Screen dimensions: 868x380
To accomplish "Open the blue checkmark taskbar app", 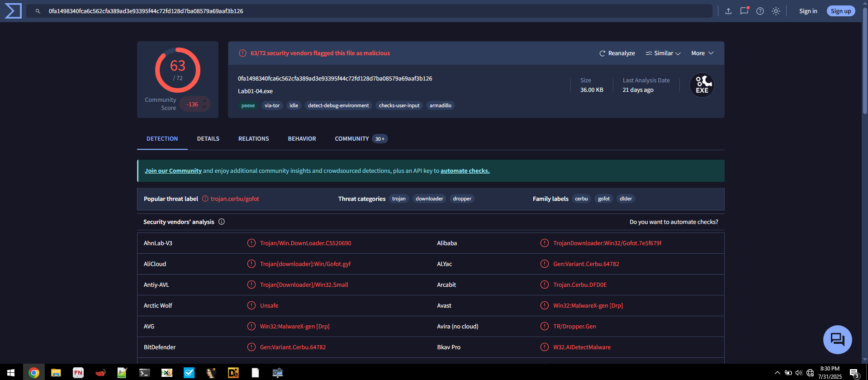I will (x=189, y=373).
